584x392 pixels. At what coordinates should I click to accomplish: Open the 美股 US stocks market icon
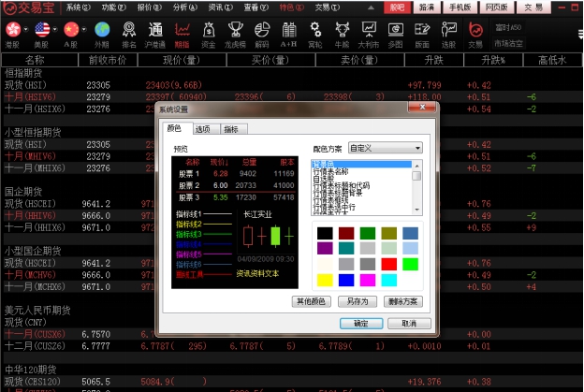pyautogui.click(x=41, y=33)
